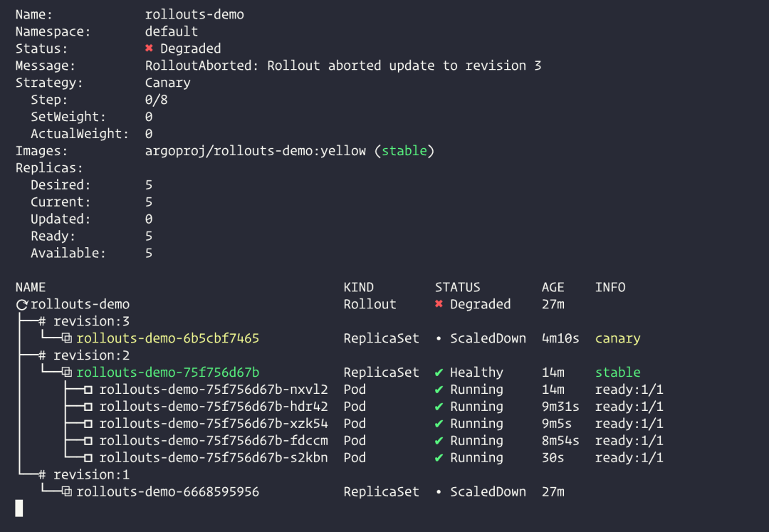Click the circular rollout icon before rollouts-demo
This screenshot has height=532, width=769.
click(21, 305)
